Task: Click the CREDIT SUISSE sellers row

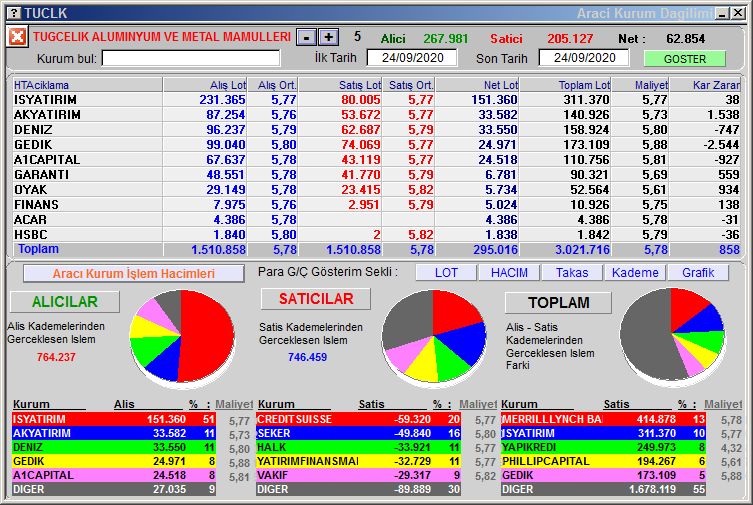Action: (358, 419)
